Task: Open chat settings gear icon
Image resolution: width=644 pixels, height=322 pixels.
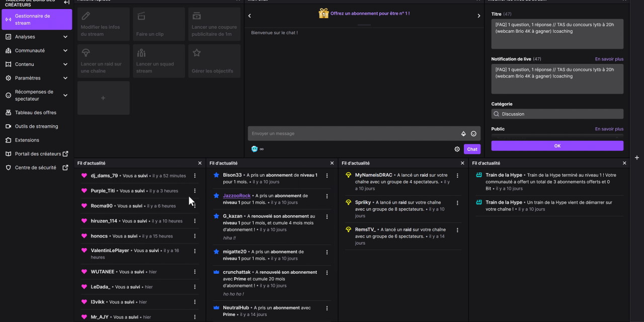Action: 457,149
